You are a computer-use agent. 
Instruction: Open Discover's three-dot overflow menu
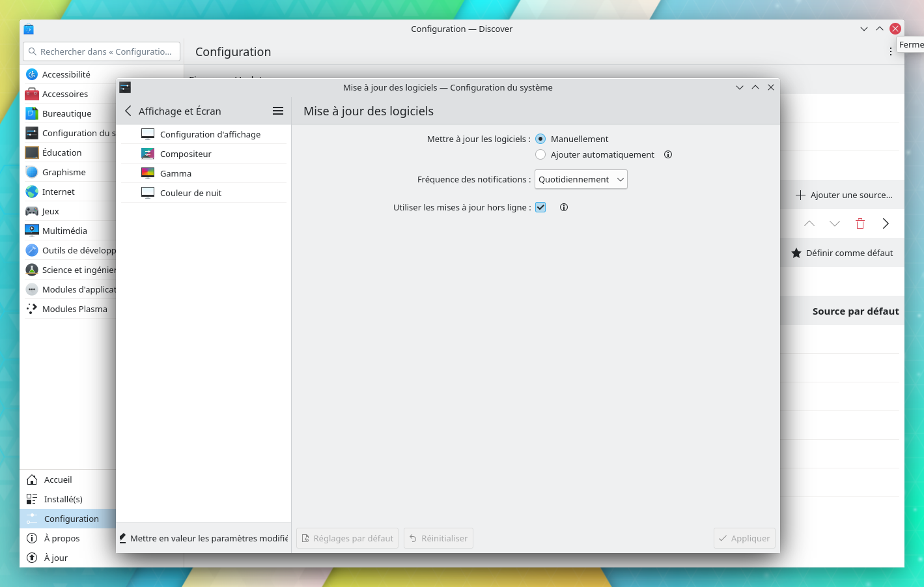pos(891,51)
